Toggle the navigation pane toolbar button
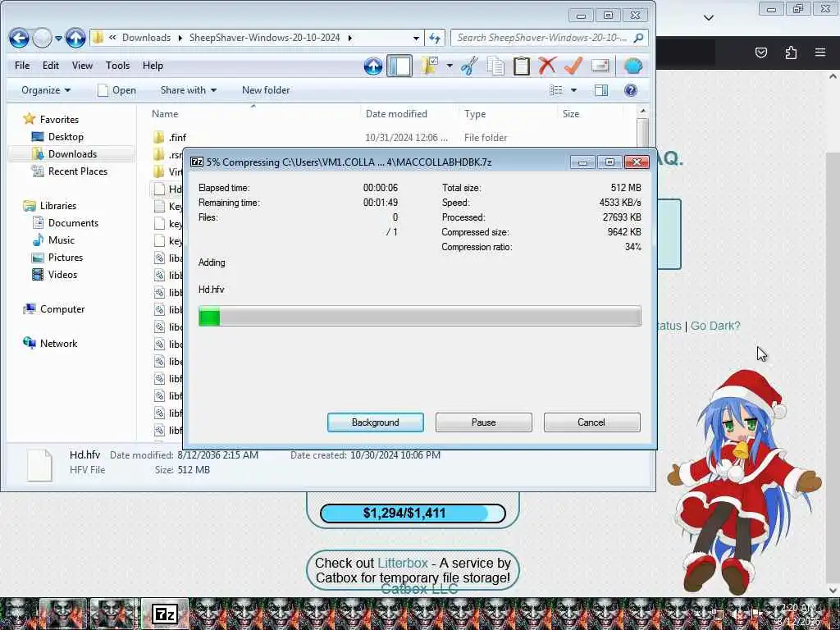This screenshot has width=840, height=630. [x=399, y=66]
